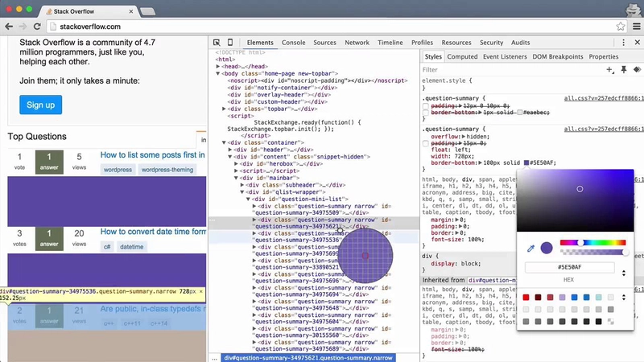Bookmark page with the star icon
This screenshot has height=362, width=644.
(620, 27)
